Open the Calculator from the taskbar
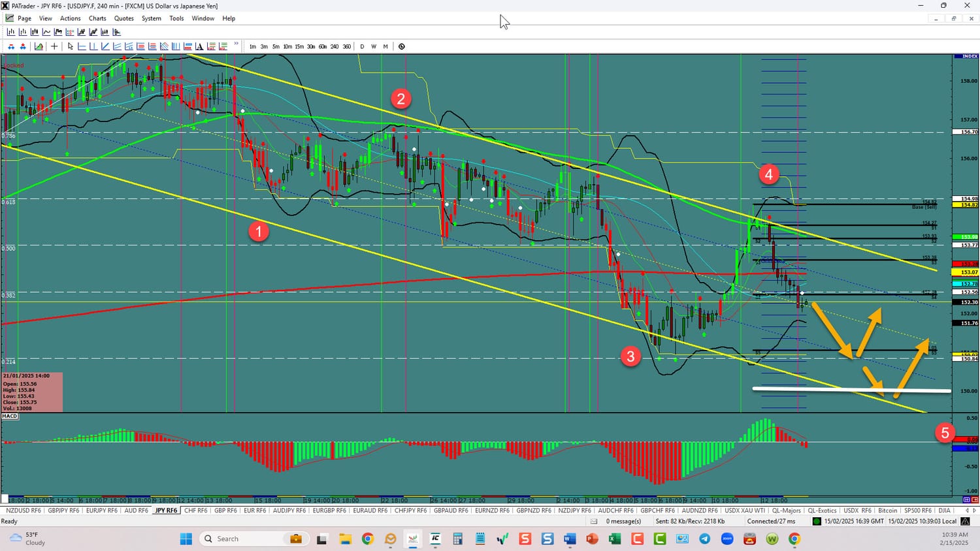 tap(457, 539)
